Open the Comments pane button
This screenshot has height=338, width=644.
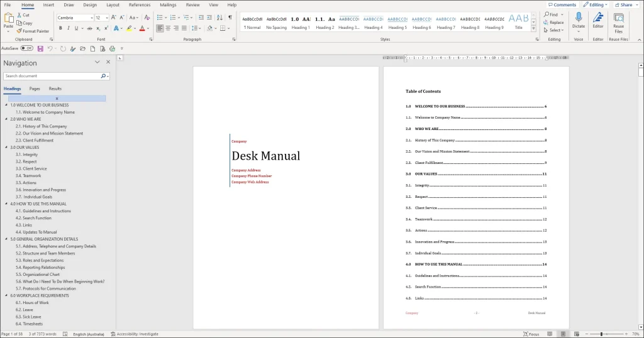click(x=562, y=4)
